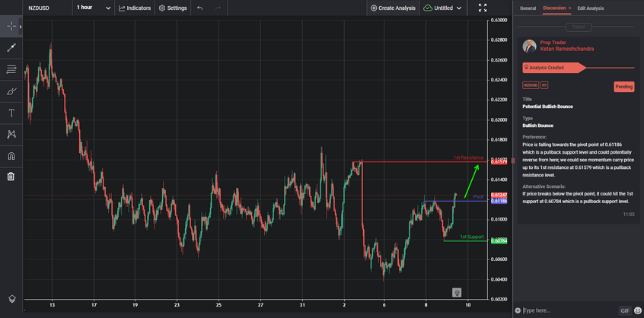Viewport: 644px width, 318px height.
Task: Select the Text annotation tool
Action: (11, 113)
